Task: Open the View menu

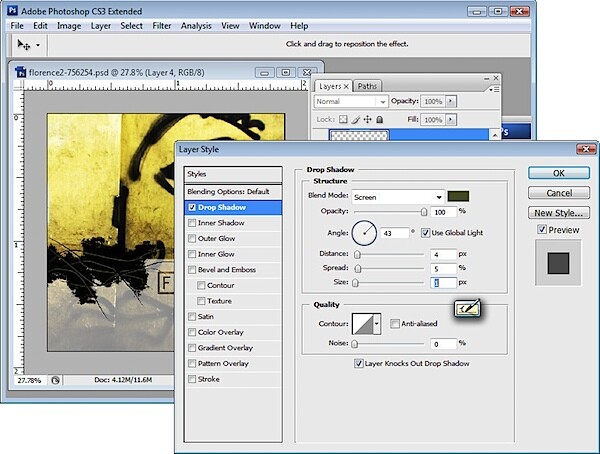Action: (230, 26)
